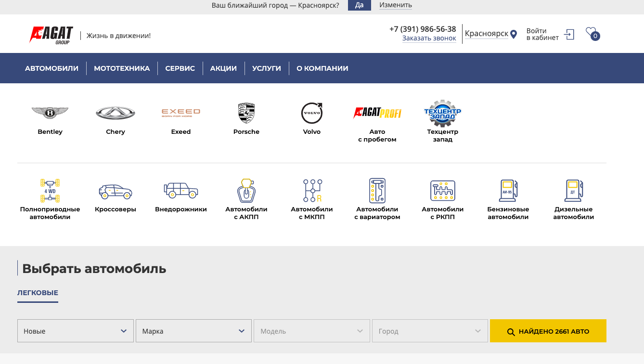Click the Внедорожники text label
Image resolution: width=644 pixels, height=364 pixels.
click(x=181, y=209)
